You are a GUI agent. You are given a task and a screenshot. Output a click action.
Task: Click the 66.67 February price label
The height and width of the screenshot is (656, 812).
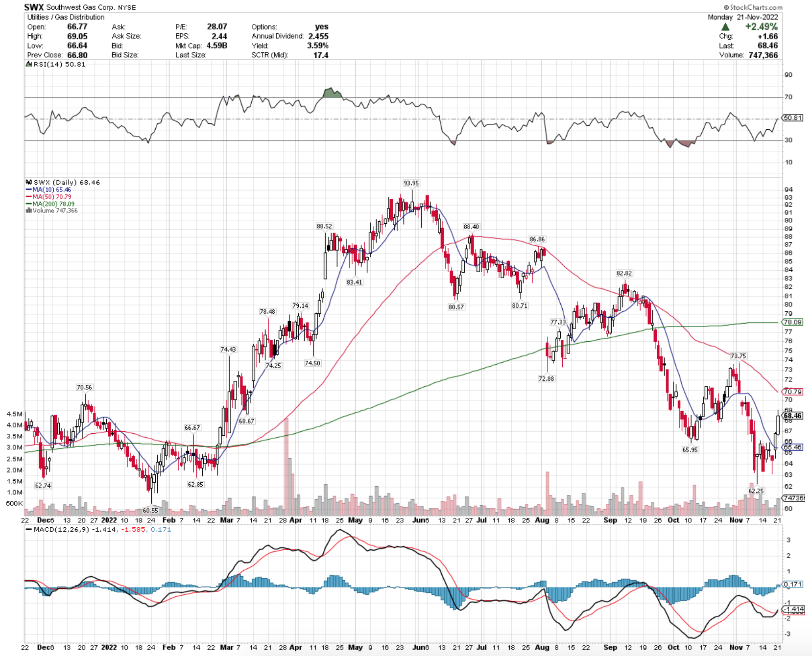(192, 428)
